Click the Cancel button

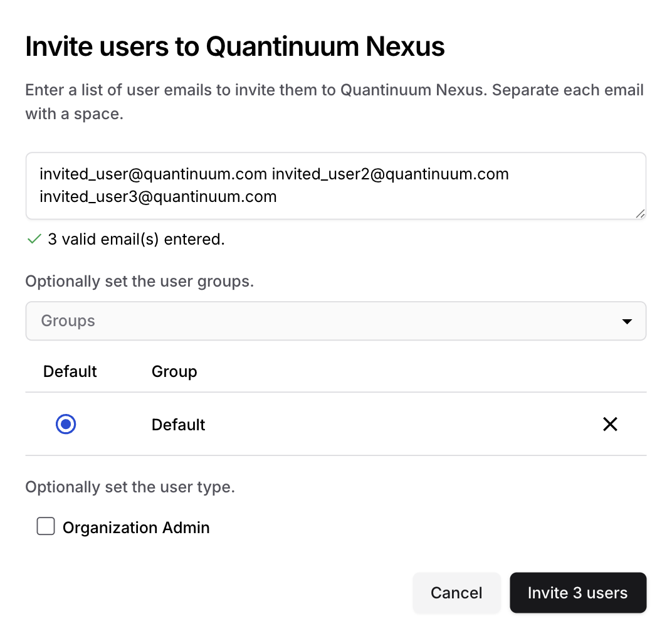tap(456, 593)
